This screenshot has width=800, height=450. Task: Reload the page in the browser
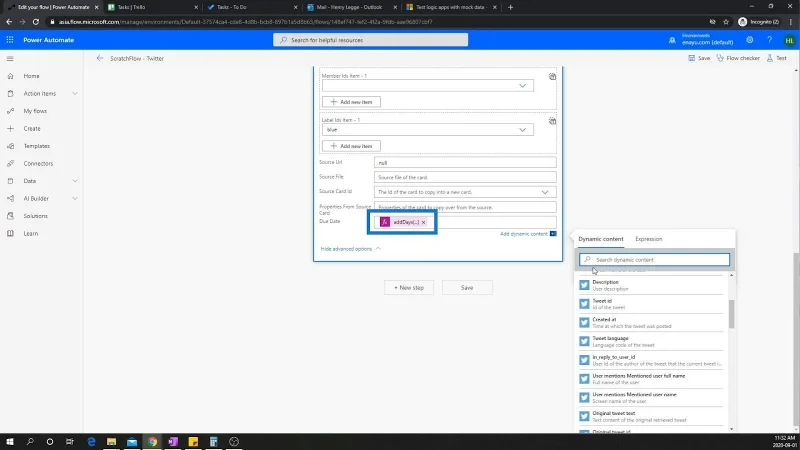pos(36,22)
